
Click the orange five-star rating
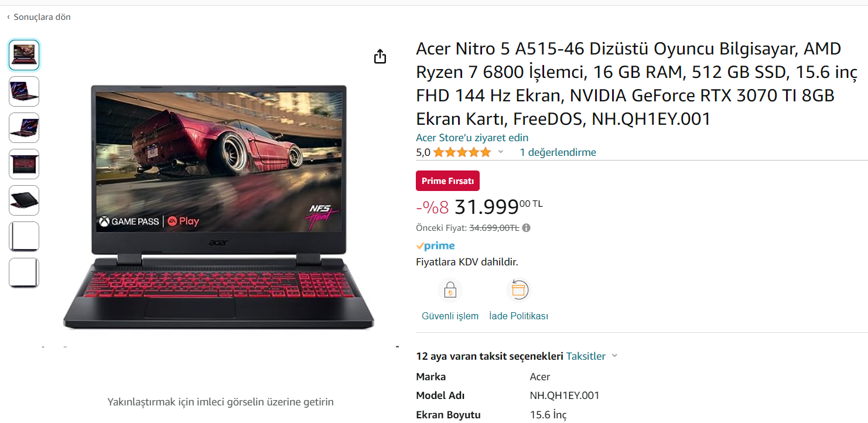(x=462, y=152)
